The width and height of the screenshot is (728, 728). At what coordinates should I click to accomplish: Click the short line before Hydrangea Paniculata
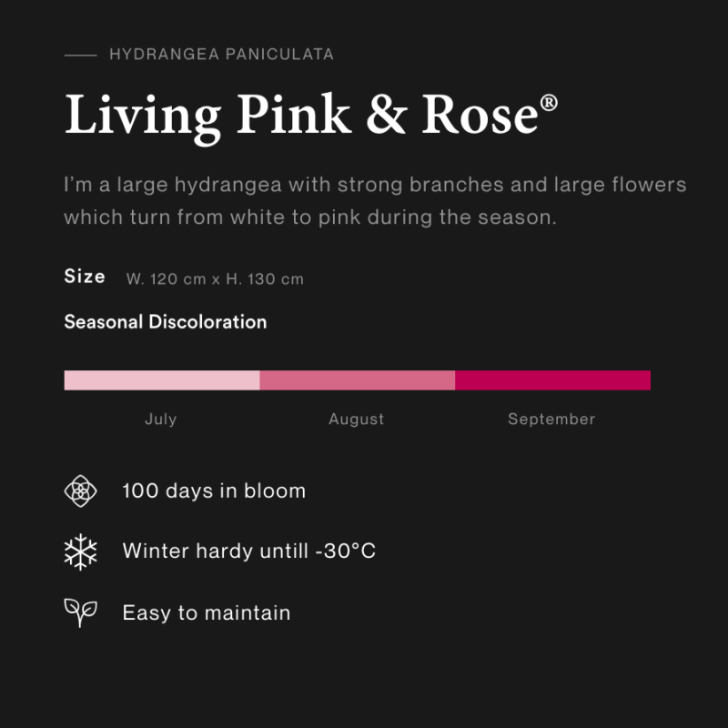click(80, 55)
